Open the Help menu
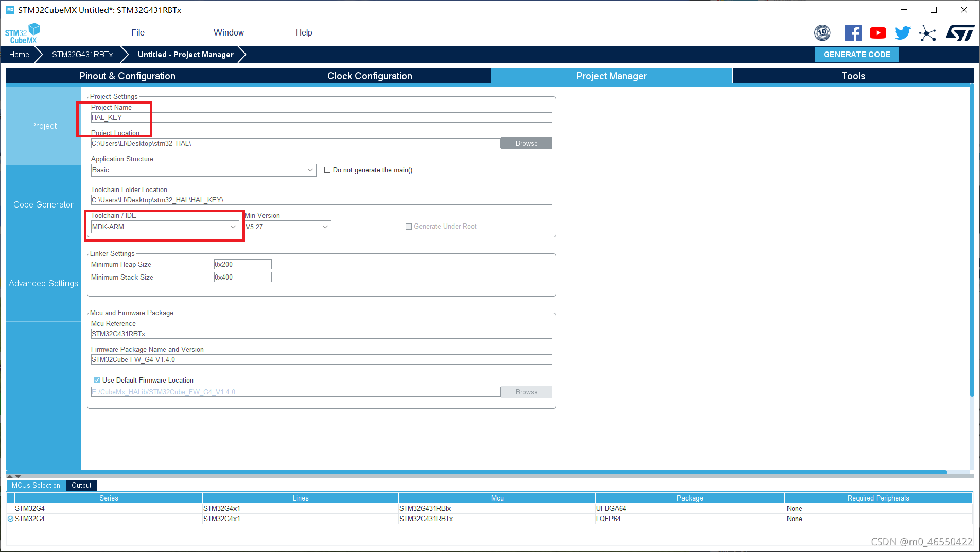Viewport: 980px width, 552px height. tap(304, 32)
